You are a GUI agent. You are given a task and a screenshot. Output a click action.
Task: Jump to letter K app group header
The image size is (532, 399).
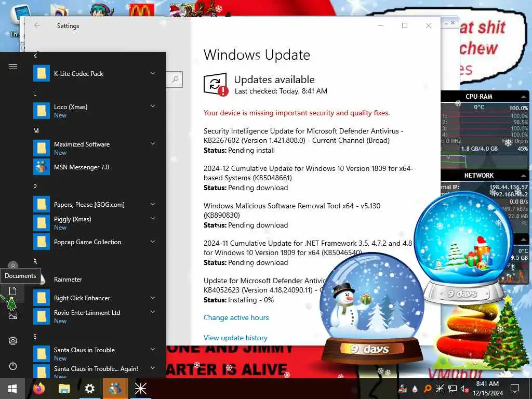click(x=35, y=56)
